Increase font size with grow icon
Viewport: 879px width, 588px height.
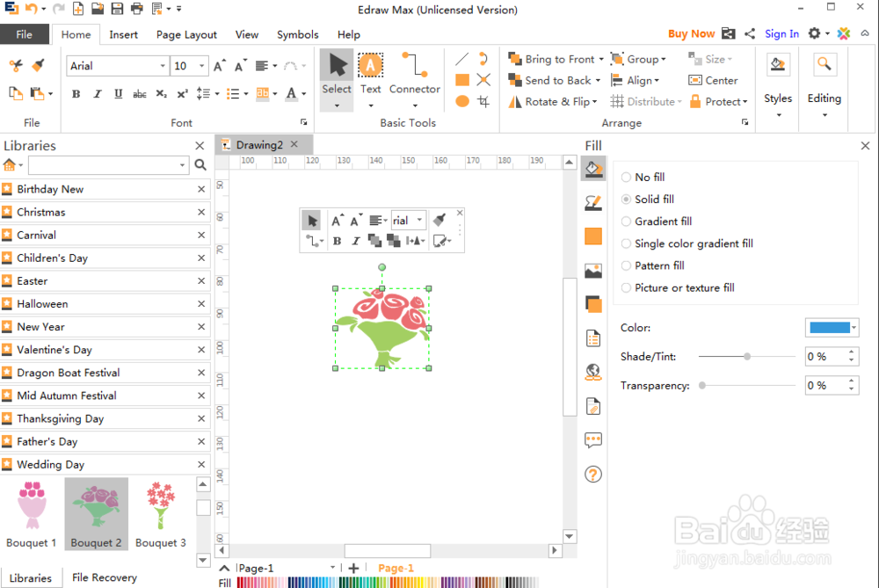[x=220, y=66]
